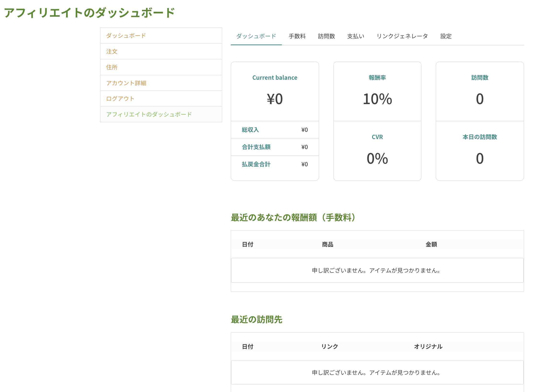545x392 pixels.
Task: Click the オリジナル column header
Action: point(428,347)
